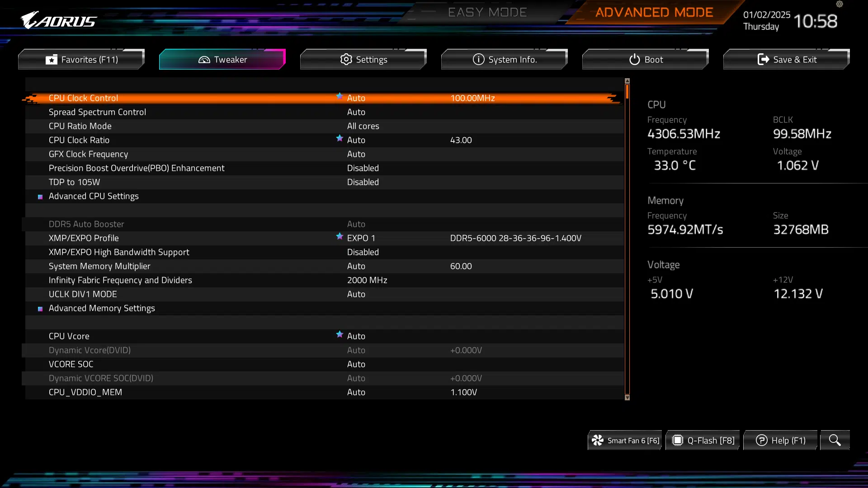The height and width of the screenshot is (488, 868).
Task: Click the Help question mark icon
Action: click(x=762, y=440)
